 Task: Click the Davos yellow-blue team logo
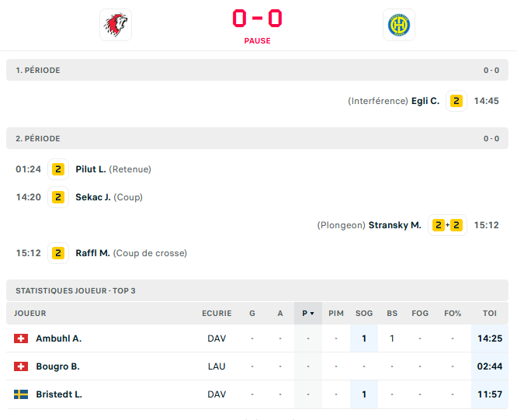[399, 25]
